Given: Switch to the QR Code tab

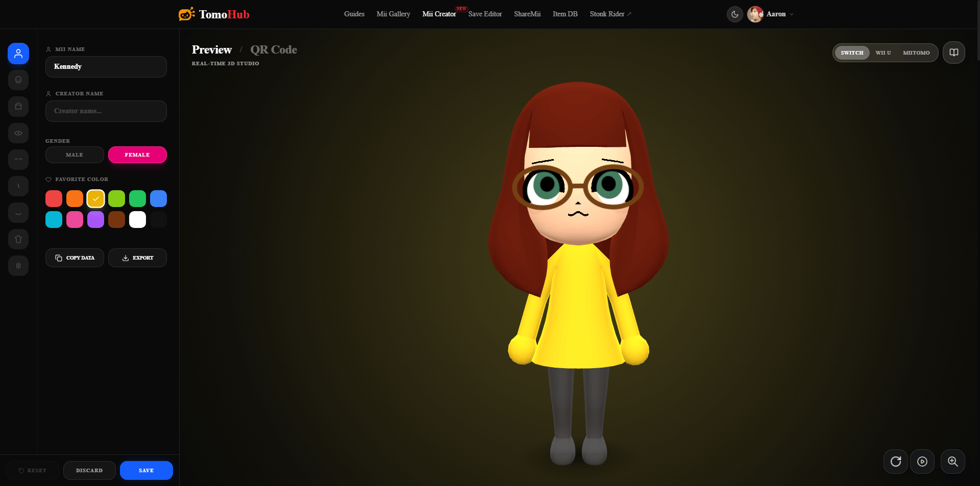Looking at the screenshot, I should pyautogui.click(x=274, y=49).
